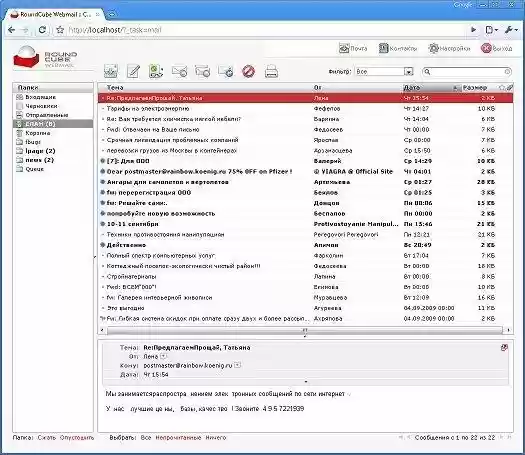The height and width of the screenshot is (455, 525).
Task: Click the check for new mail icon
Action: point(110,71)
